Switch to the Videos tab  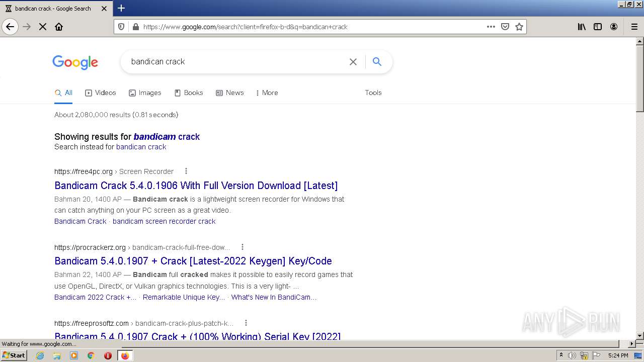[101, 93]
